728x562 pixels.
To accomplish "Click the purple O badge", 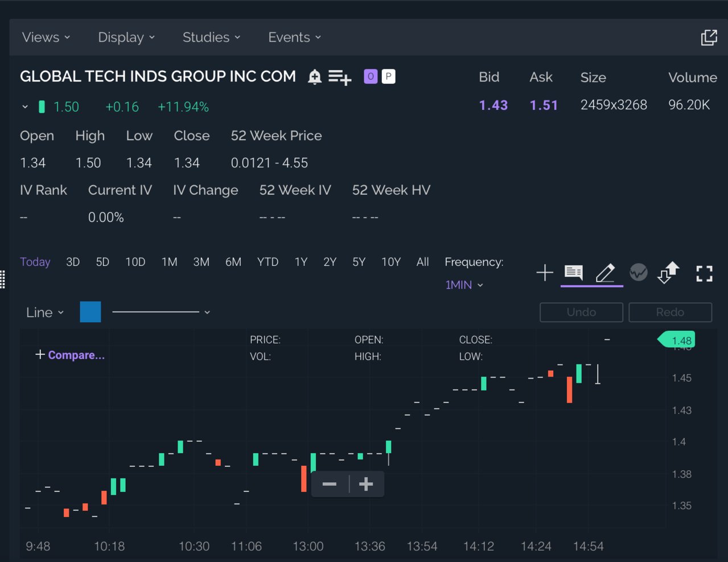I will (x=371, y=76).
